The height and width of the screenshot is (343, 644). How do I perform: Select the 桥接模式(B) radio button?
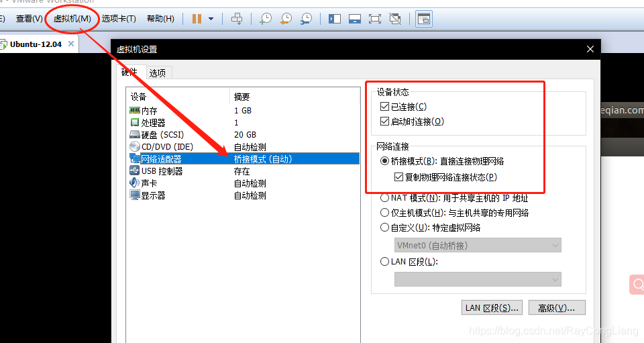click(384, 161)
